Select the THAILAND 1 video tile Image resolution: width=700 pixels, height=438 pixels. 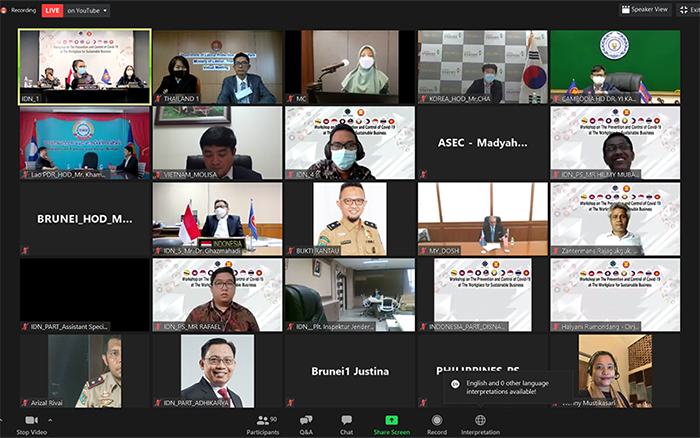217,66
